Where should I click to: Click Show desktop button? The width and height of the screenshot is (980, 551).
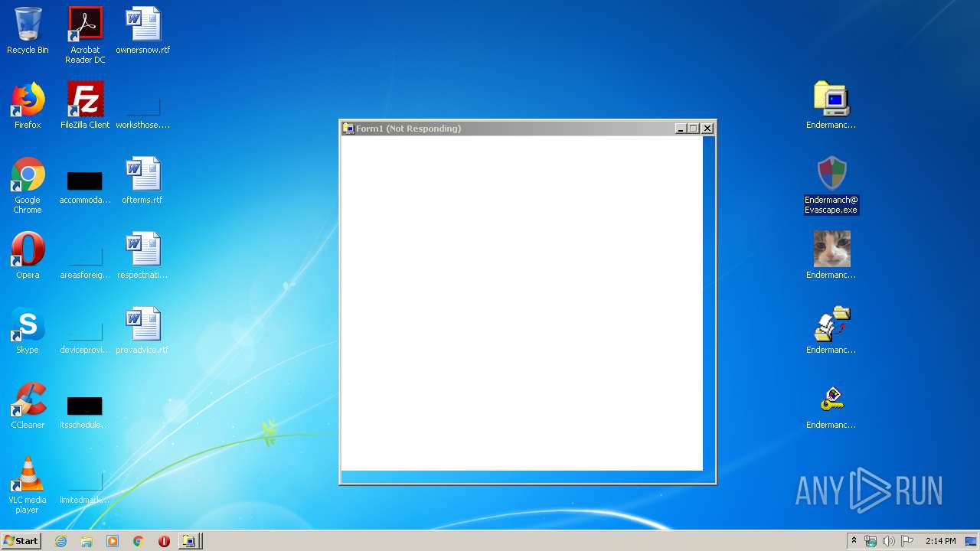972,541
